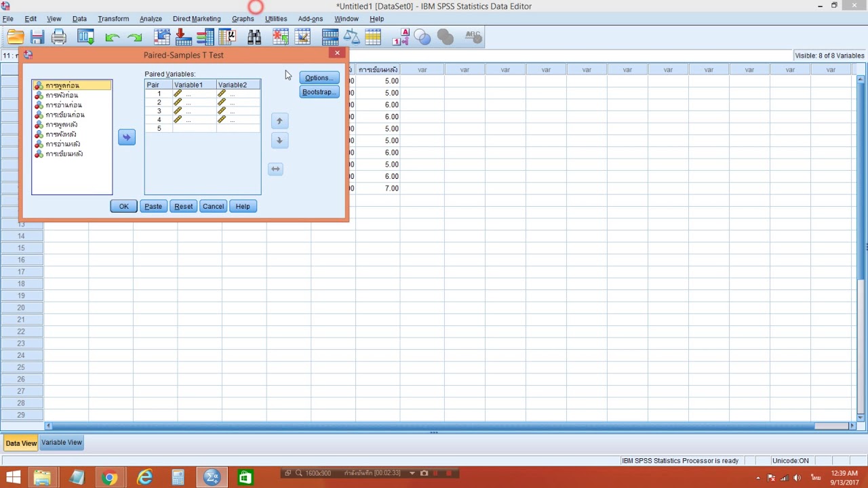
Task: Select variable การพูดก่อน in the list
Action: click(72, 85)
